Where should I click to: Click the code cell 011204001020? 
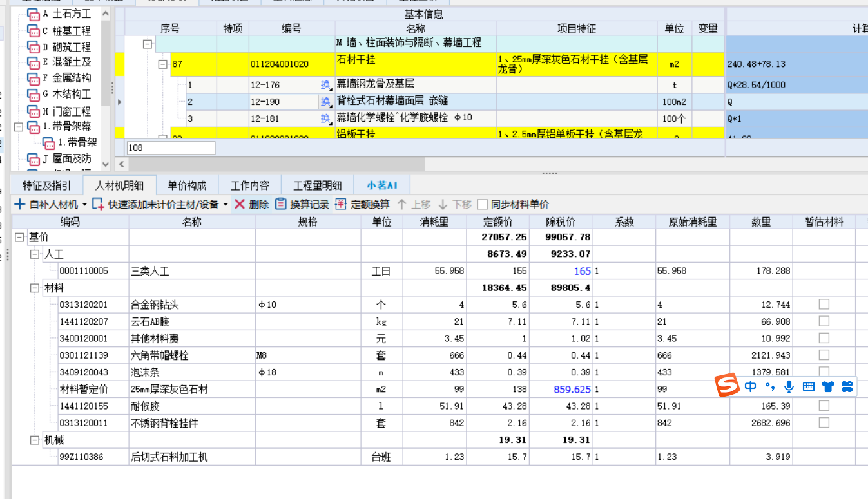coord(292,64)
